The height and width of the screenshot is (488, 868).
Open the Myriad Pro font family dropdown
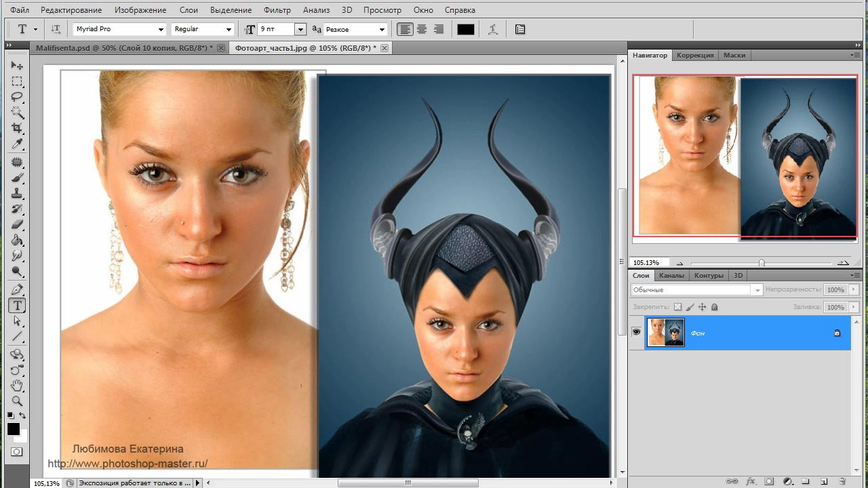pyautogui.click(x=161, y=30)
